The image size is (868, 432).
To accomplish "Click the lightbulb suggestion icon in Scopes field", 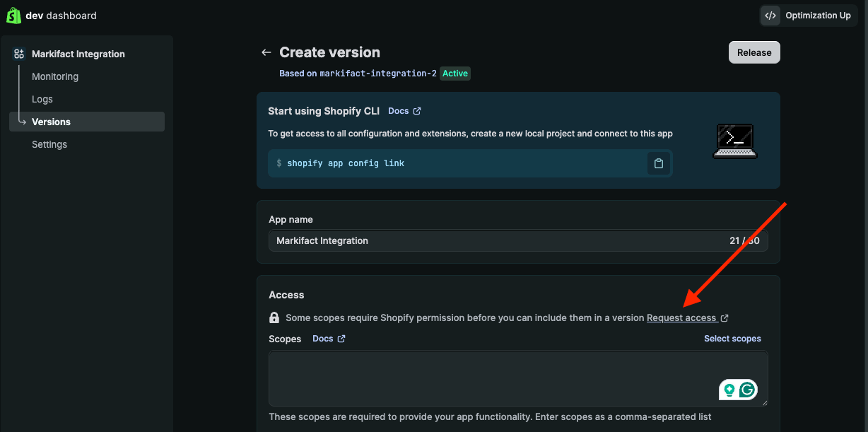I will (729, 390).
